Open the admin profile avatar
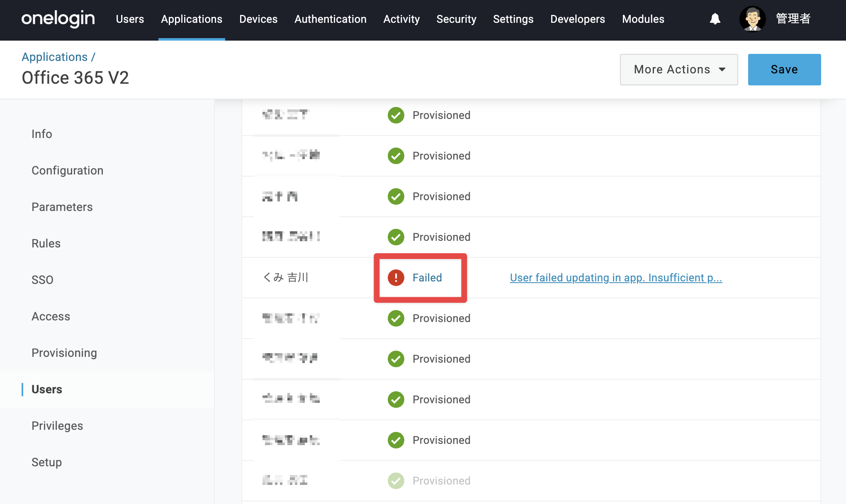 point(752,19)
